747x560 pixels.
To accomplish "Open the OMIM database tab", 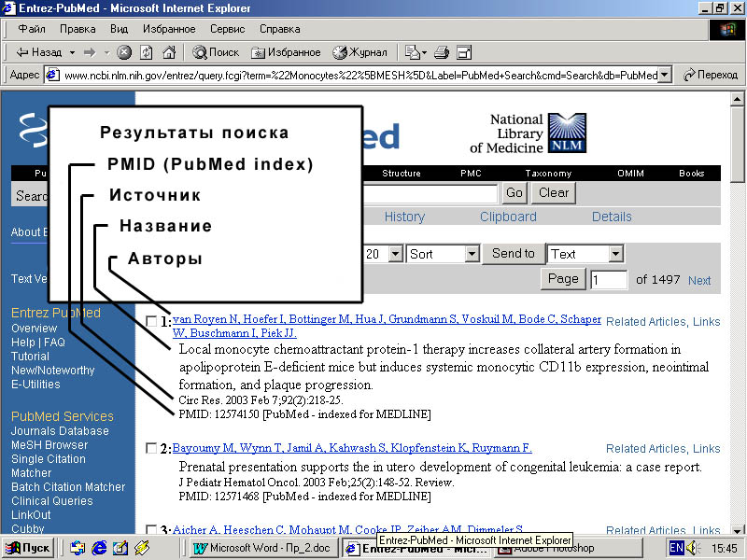I will pyautogui.click(x=630, y=174).
